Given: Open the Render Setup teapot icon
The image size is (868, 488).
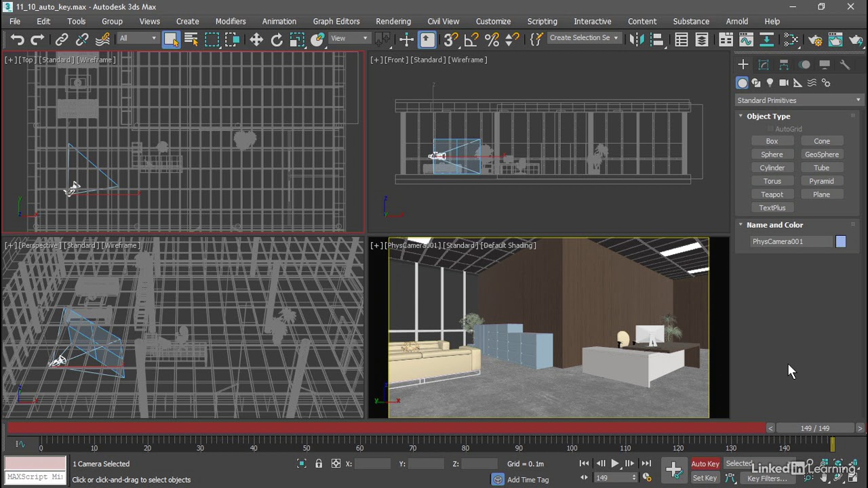Looking at the screenshot, I should [x=815, y=40].
